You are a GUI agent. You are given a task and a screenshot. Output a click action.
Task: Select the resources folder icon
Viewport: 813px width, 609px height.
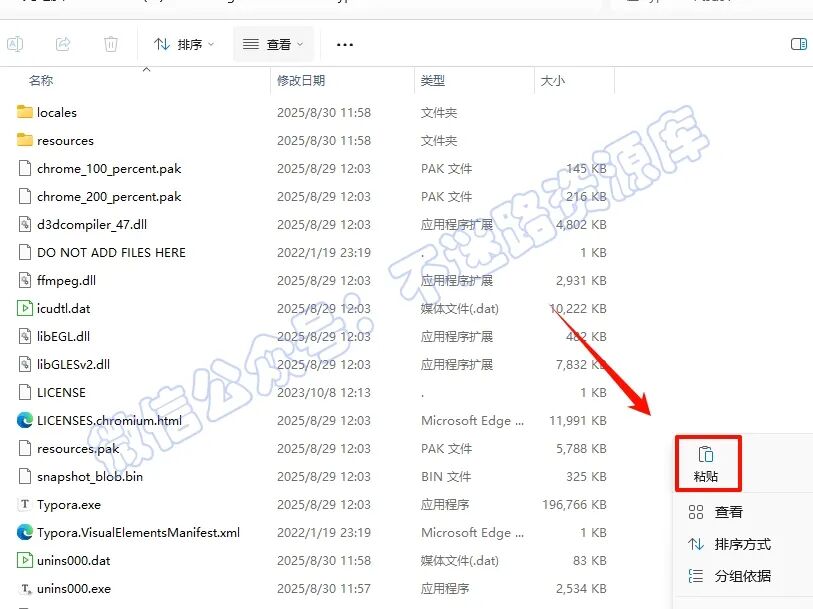click(x=24, y=140)
